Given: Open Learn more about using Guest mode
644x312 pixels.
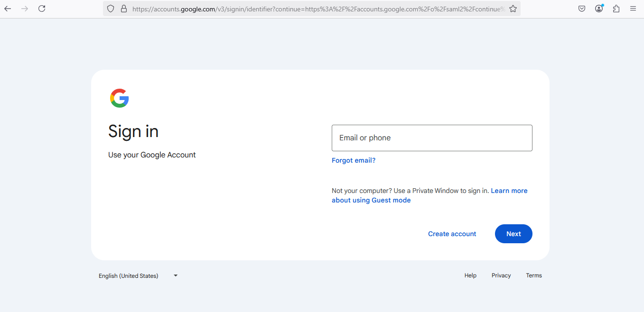Looking at the screenshot, I should tap(429, 195).
